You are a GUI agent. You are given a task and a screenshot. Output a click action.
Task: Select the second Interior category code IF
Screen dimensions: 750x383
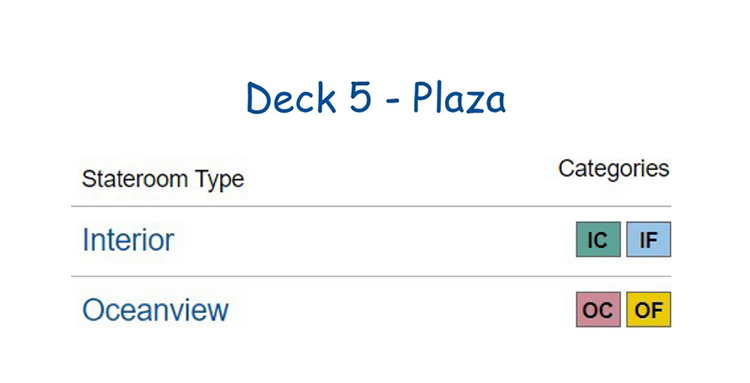[649, 240]
